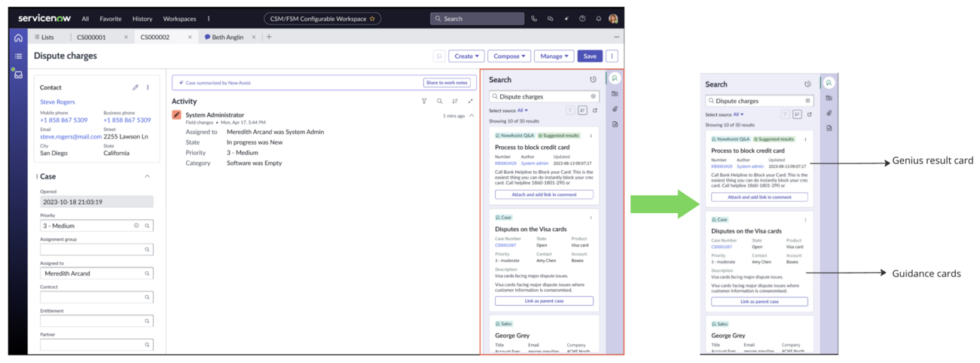
Task: Open the Create dropdown
Action: pyautogui.click(x=466, y=56)
